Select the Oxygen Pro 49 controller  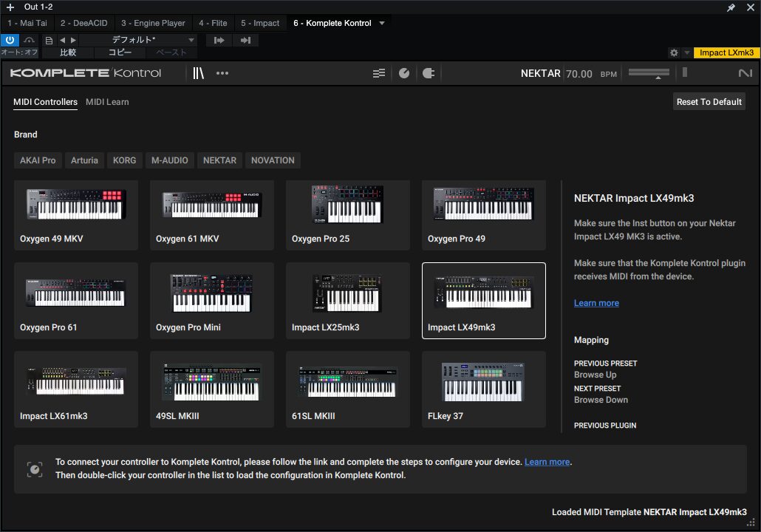[x=484, y=215]
